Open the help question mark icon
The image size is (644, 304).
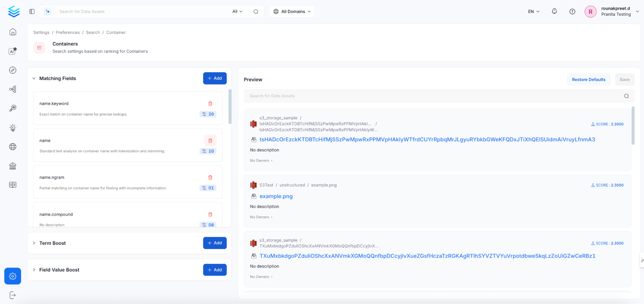(x=572, y=11)
